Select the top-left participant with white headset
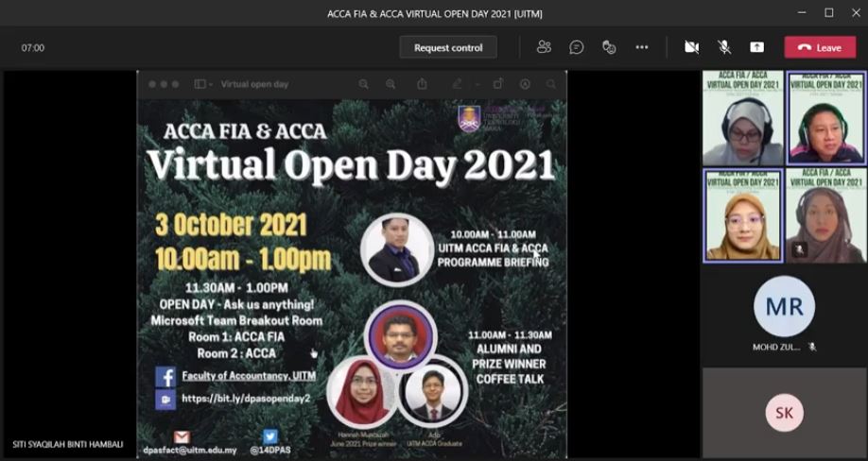 pos(743,118)
